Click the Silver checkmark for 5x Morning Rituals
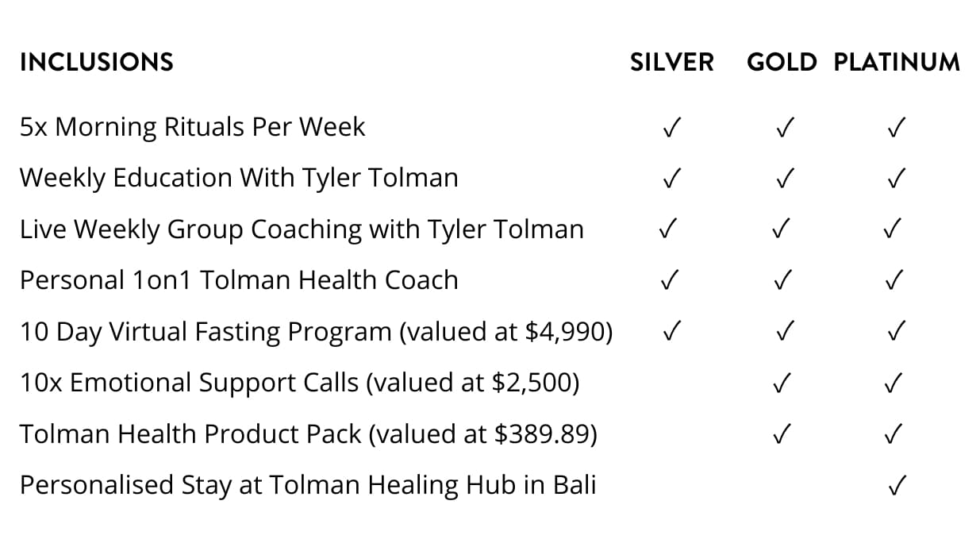Screen dimensions: 980x547 point(671,128)
